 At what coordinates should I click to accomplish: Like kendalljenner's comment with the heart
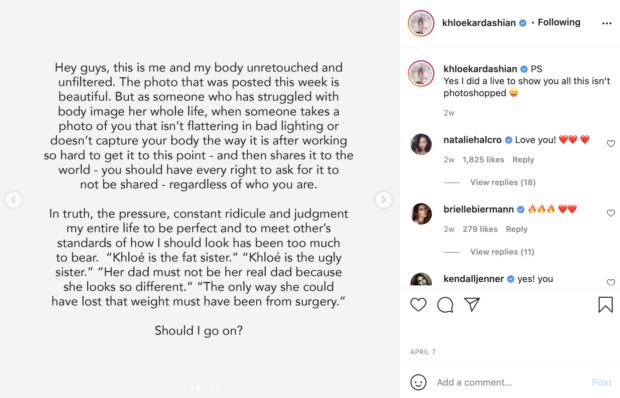click(611, 282)
